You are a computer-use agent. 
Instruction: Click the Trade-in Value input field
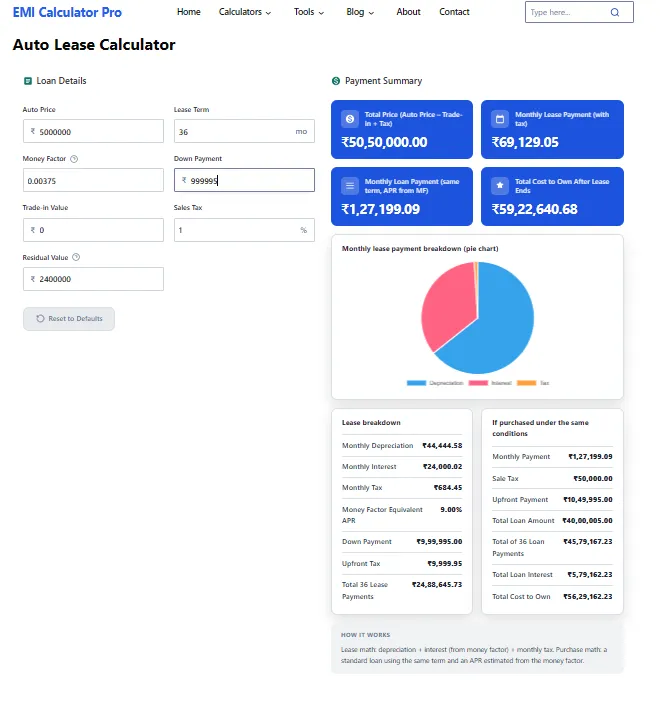click(x=93, y=230)
